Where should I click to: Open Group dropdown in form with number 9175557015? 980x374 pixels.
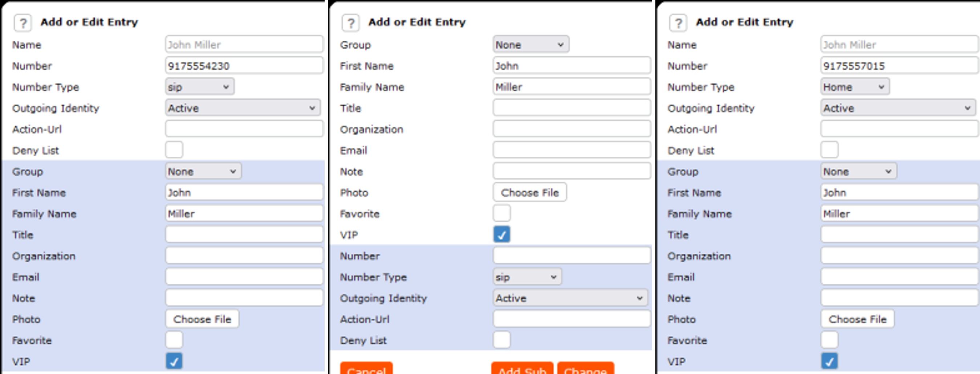coord(858,172)
